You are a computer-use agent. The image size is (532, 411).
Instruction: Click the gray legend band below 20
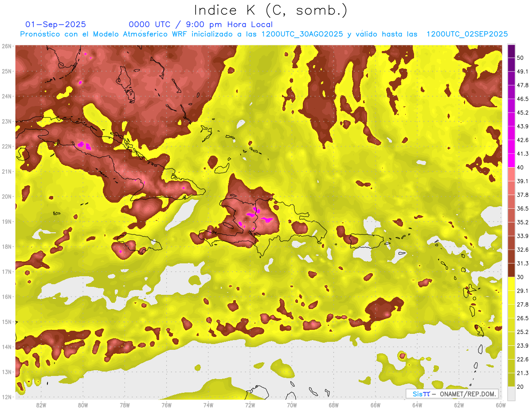tap(511, 393)
